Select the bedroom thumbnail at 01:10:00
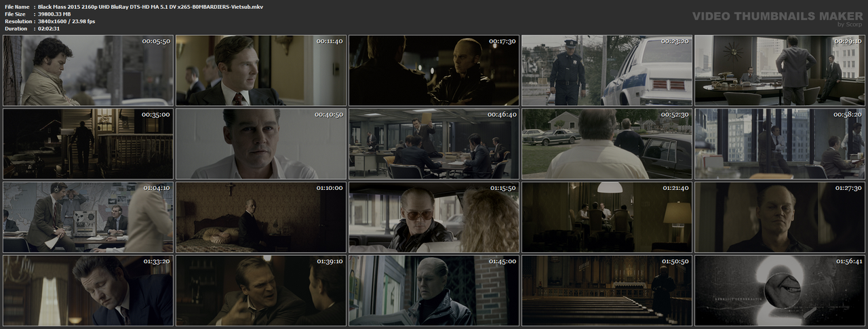This screenshot has width=868, height=329. coord(261,217)
